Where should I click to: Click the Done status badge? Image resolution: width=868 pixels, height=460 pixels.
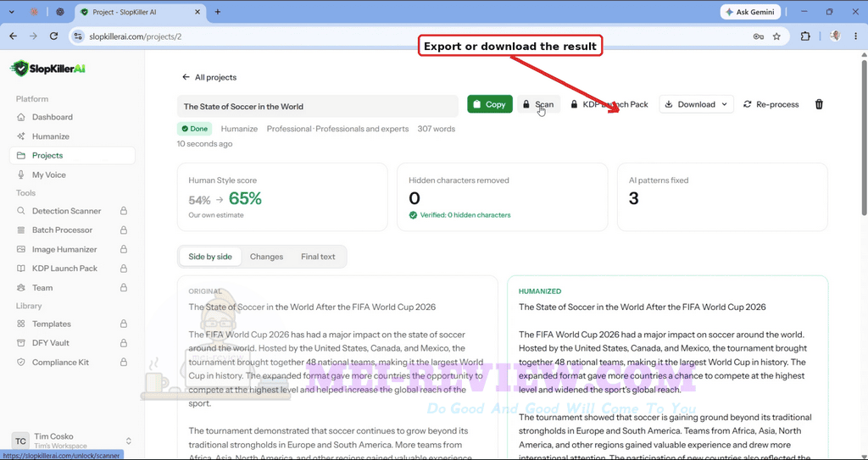click(194, 129)
